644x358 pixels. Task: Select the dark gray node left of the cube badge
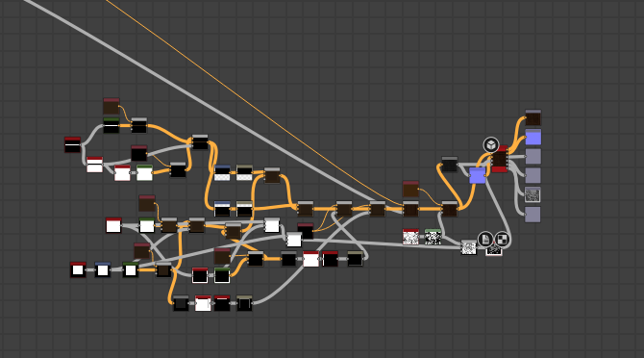449,164
